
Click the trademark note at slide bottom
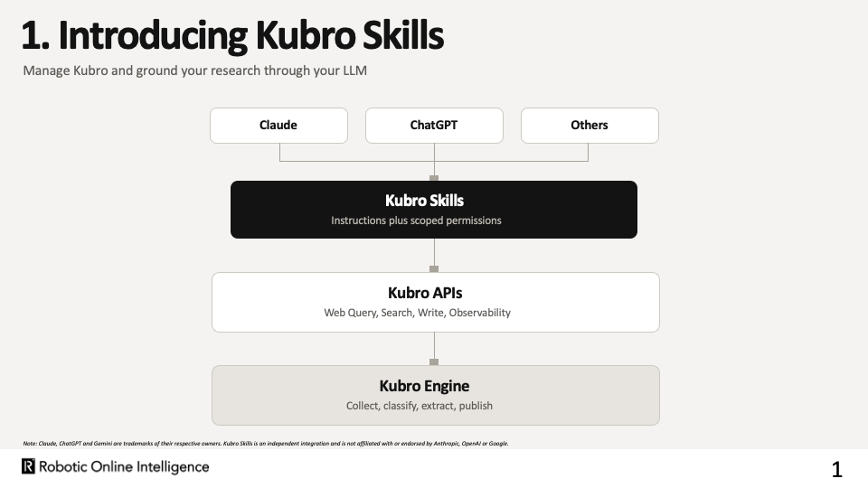(266, 443)
